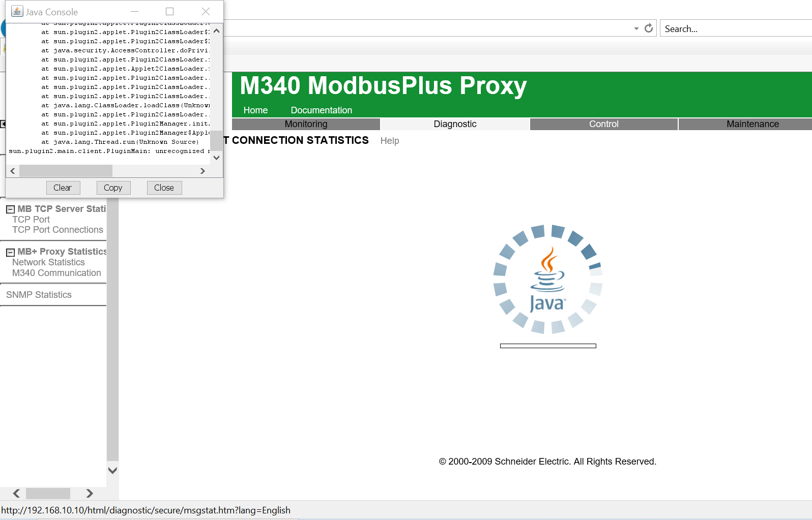Click the sidebar vertical scroll down arrow
Image resolution: width=812 pixels, height=520 pixels.
[113, 470]
